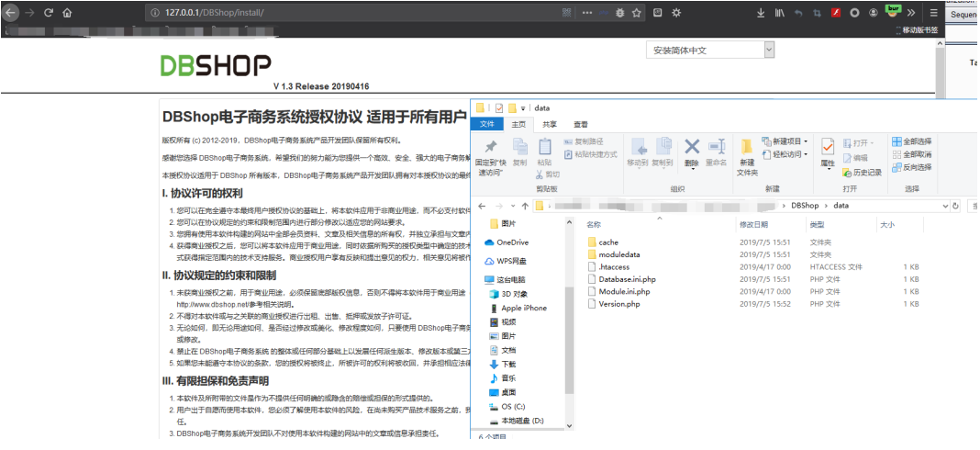
Task: Open the 新建项目 dropdown
Action: 785,141
